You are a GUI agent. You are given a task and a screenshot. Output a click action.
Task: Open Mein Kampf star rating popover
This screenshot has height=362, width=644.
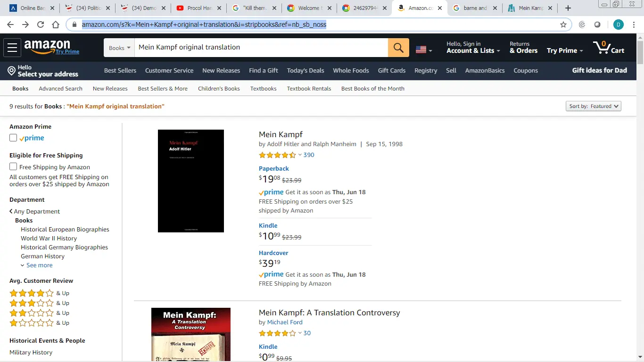[x=280, y=155]
